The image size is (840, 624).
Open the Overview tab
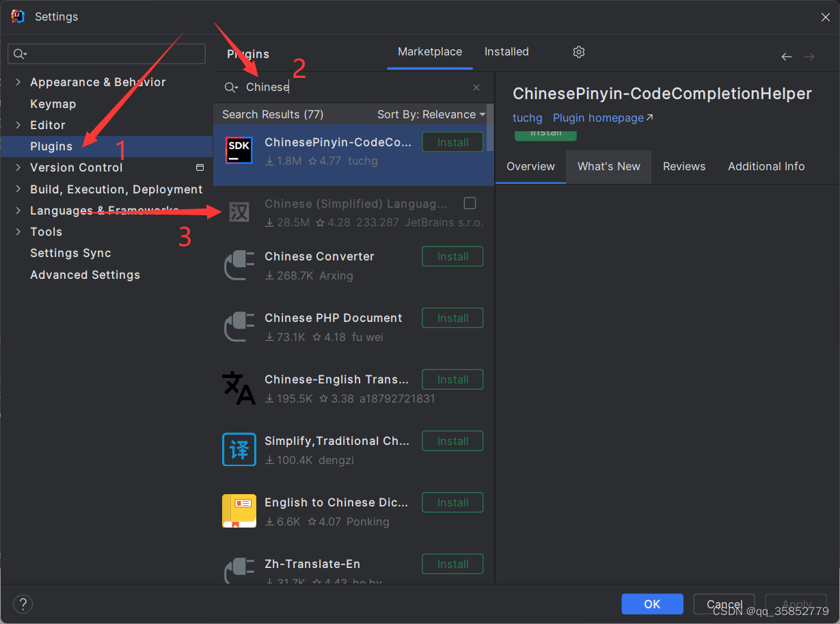[530, 166]
